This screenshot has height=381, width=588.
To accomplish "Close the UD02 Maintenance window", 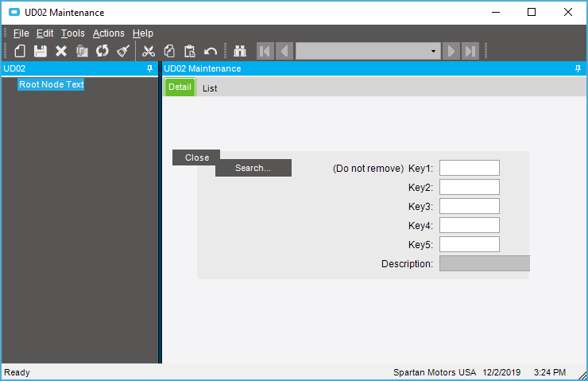I will point(568,13).
